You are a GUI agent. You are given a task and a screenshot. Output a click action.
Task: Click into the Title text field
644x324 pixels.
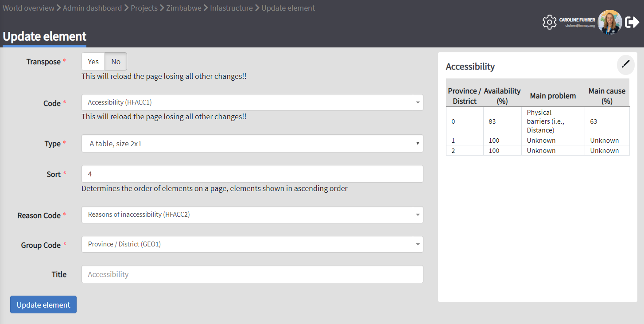click(x=252, y=274)
